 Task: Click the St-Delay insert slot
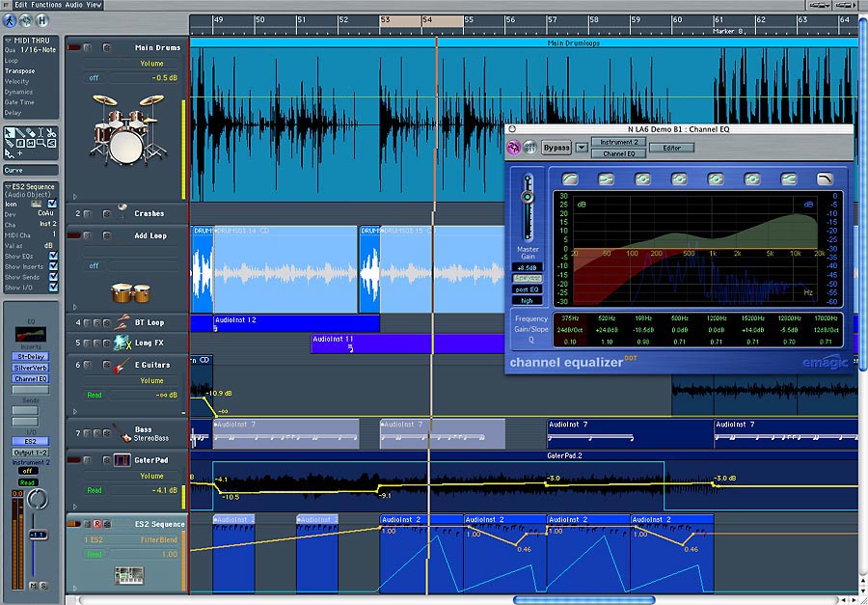pos(31,357)
